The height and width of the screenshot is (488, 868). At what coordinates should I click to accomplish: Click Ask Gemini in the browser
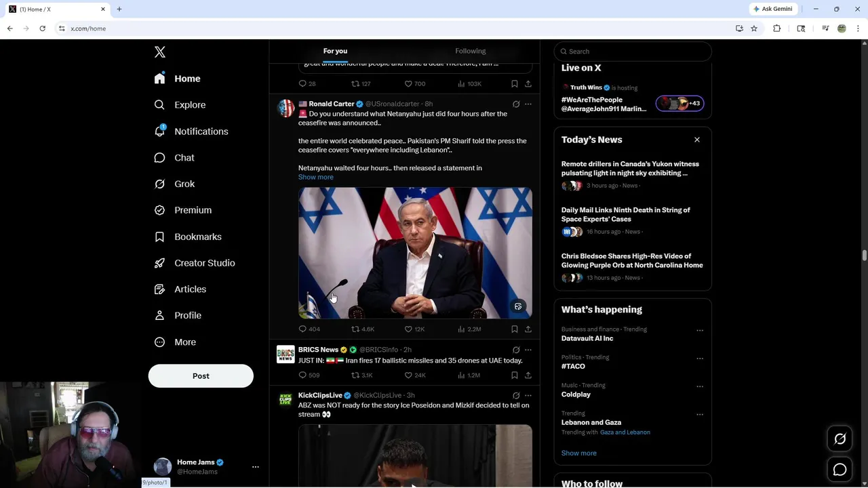coord(772,9)
